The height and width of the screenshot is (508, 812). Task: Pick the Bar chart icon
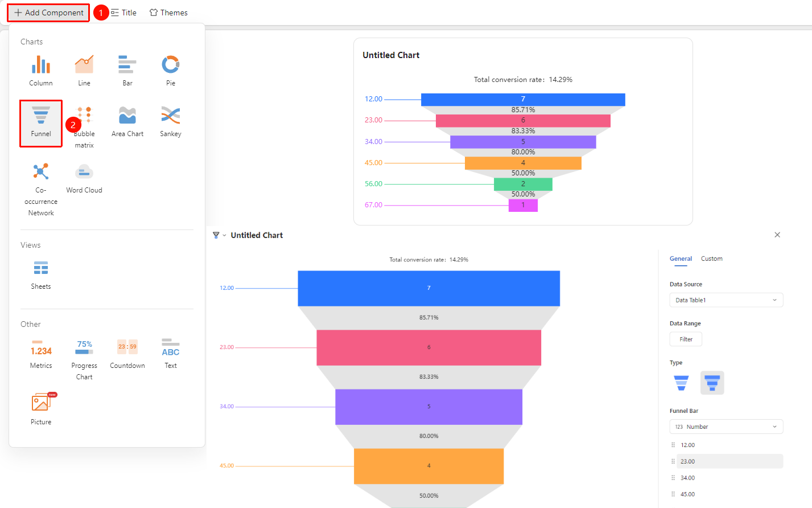[127, 65]
